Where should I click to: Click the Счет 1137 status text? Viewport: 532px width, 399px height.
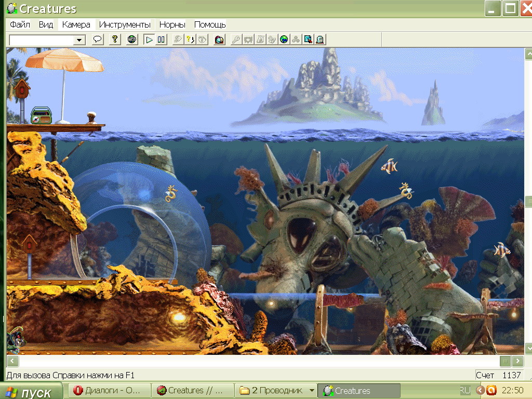tap(498, 375)
